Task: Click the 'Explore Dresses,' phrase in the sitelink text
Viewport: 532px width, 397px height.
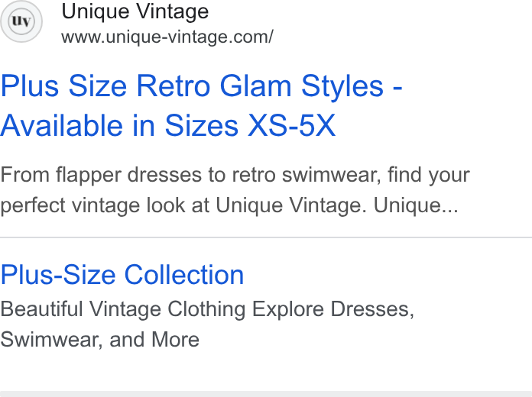Action: [333, 309]
